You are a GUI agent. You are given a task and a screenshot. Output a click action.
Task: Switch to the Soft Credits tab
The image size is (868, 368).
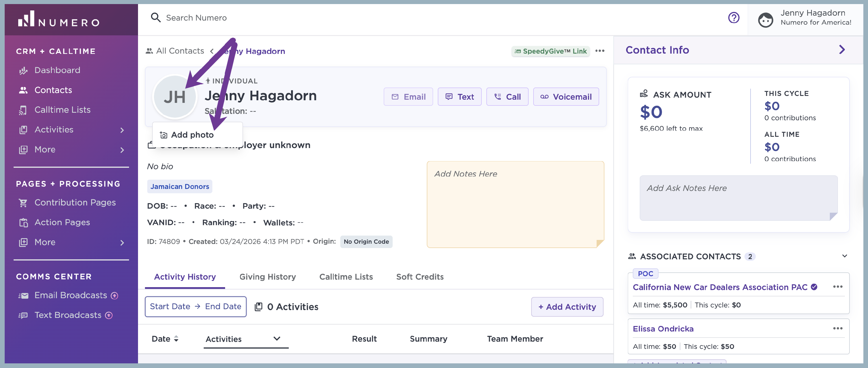[420, 277]
